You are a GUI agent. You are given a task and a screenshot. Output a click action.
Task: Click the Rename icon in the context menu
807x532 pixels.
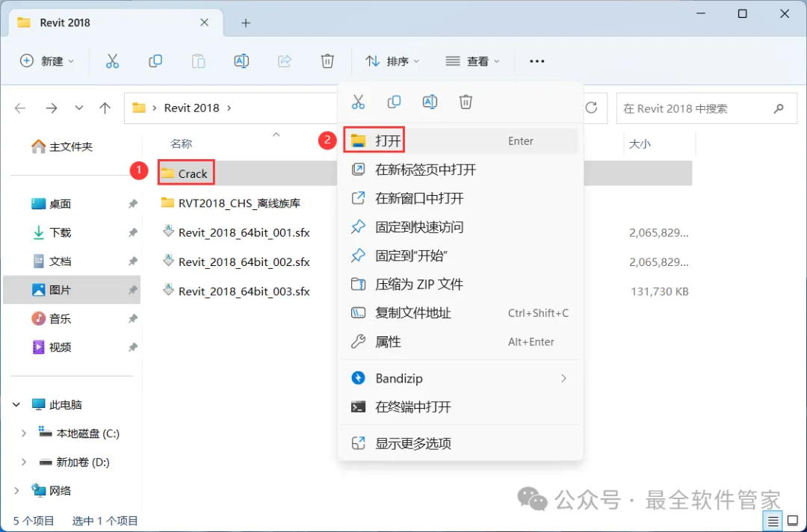(x=430, y=102)
